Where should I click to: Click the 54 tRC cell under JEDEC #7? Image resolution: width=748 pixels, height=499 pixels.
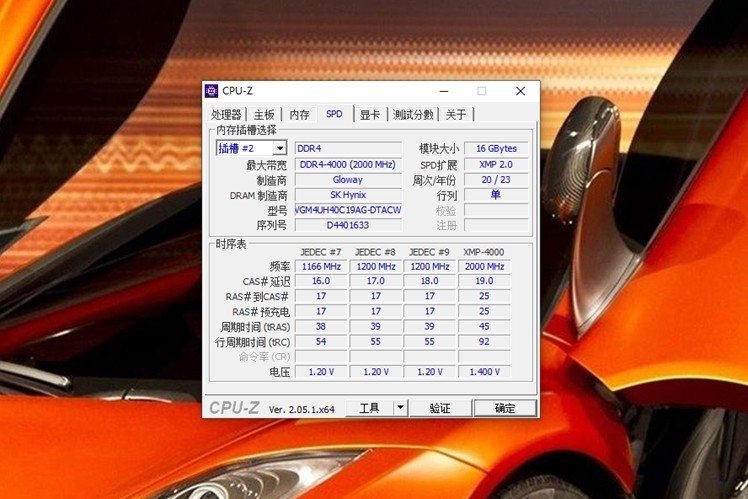pyautogui.click(x=321, y=342)
